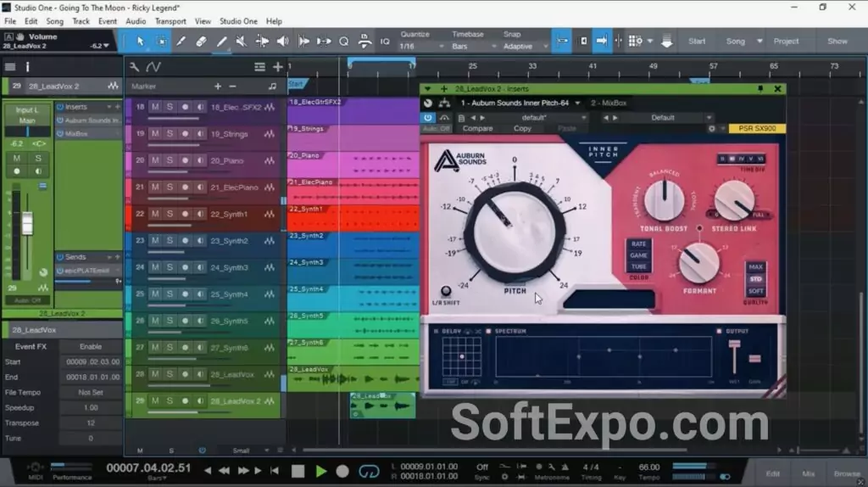The height and width of the screenshot is (487, 868).
Task: Open the Transport menu
Action: coord(170,21)
